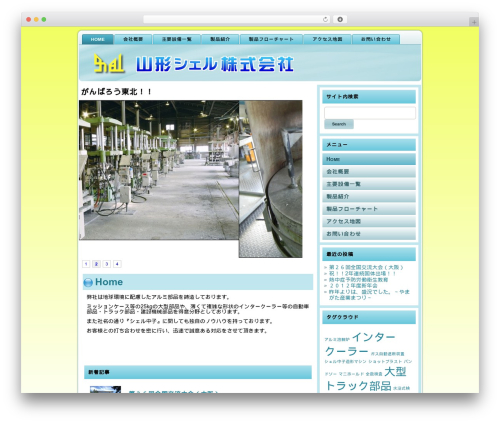
Task: Select 製品フローチャート in sidebar menu
Action: (369, 209)
